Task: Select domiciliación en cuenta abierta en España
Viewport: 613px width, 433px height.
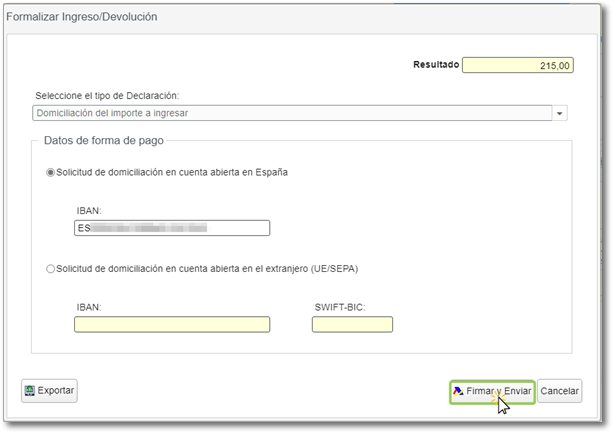Action: (52, 172)
